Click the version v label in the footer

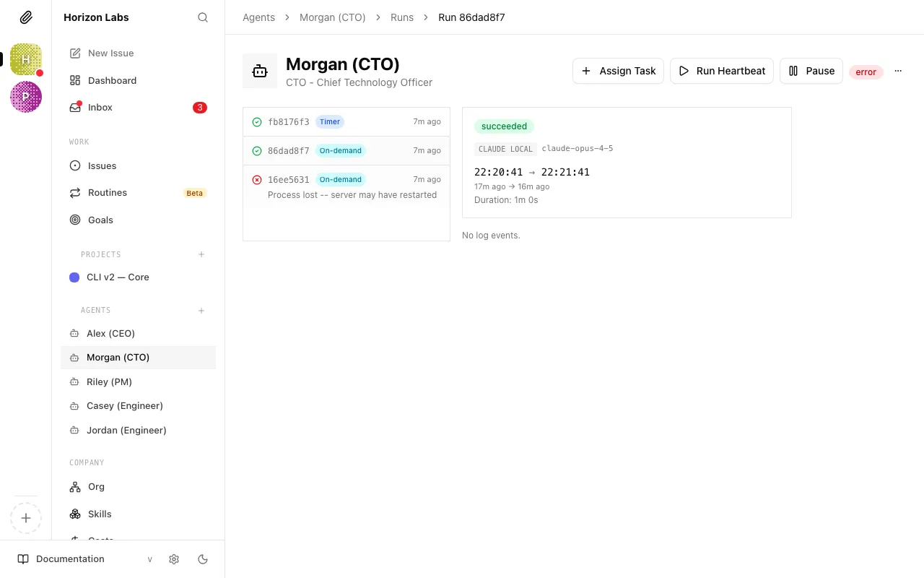150,559
